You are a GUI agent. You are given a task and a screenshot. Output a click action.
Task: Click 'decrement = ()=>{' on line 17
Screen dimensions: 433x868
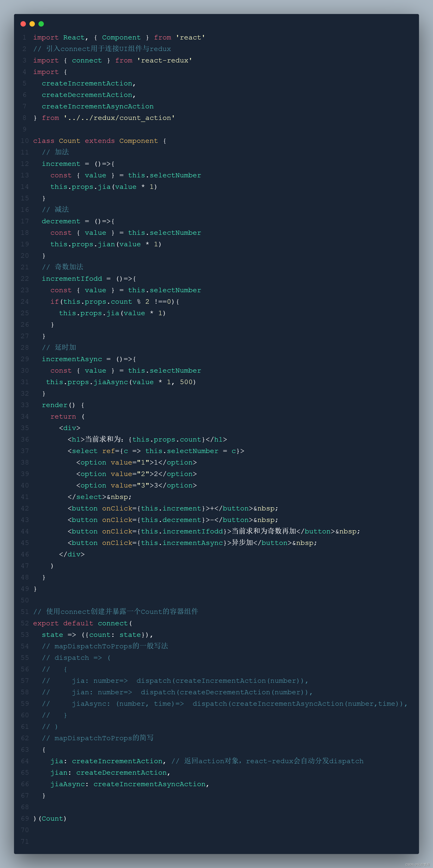78,221
